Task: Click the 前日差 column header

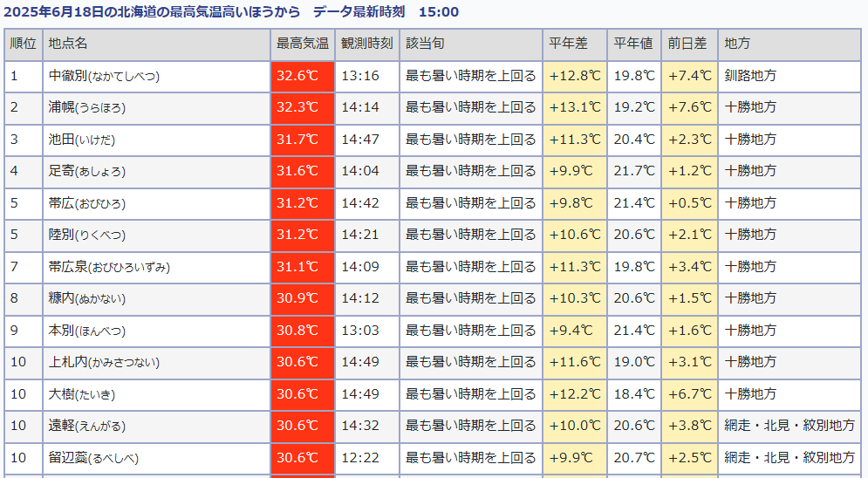Action: coord(690,44)
